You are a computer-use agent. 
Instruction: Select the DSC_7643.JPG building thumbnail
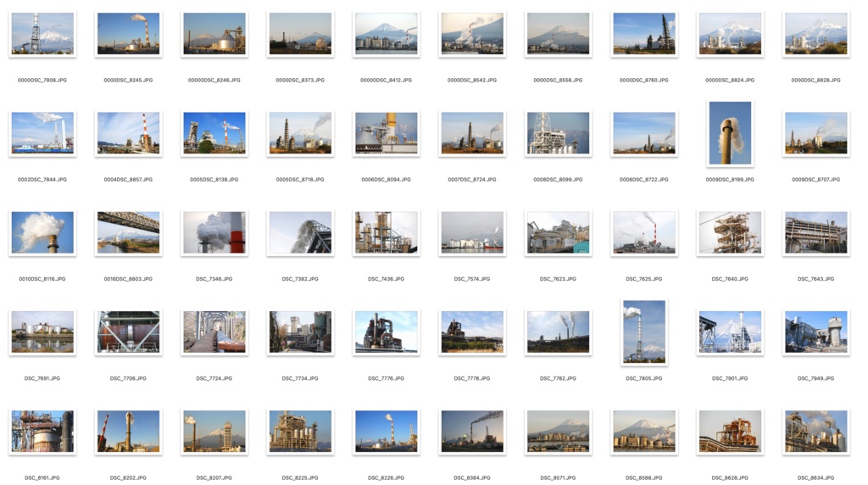click(x=816, y=232)
